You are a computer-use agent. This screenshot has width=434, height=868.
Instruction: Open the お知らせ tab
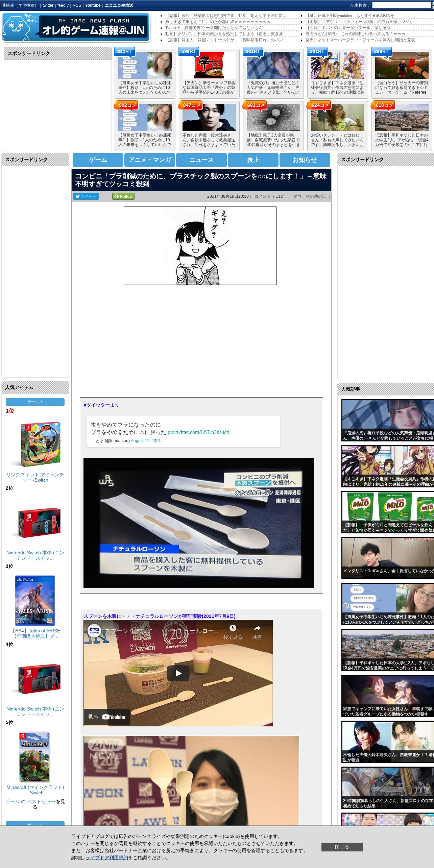(305, 160)
